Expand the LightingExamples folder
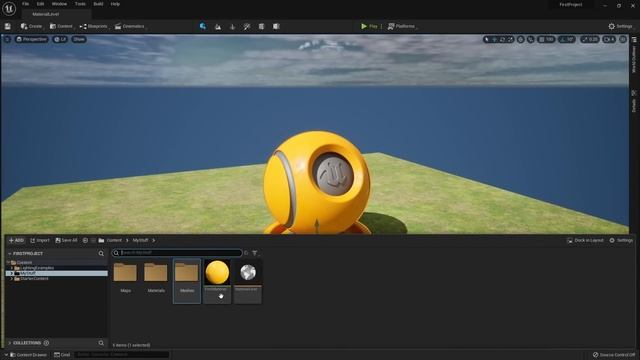 click(12, 268)
